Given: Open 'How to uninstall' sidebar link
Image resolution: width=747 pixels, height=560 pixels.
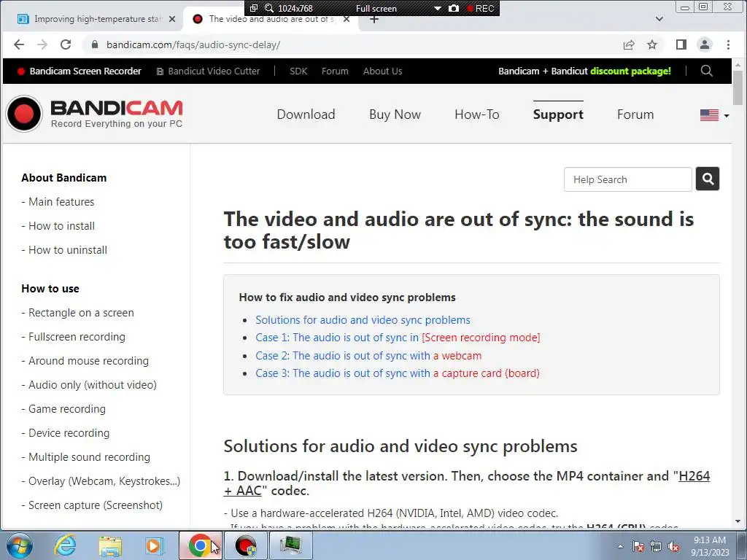Looking at the screenshot, I should point(68,250).
